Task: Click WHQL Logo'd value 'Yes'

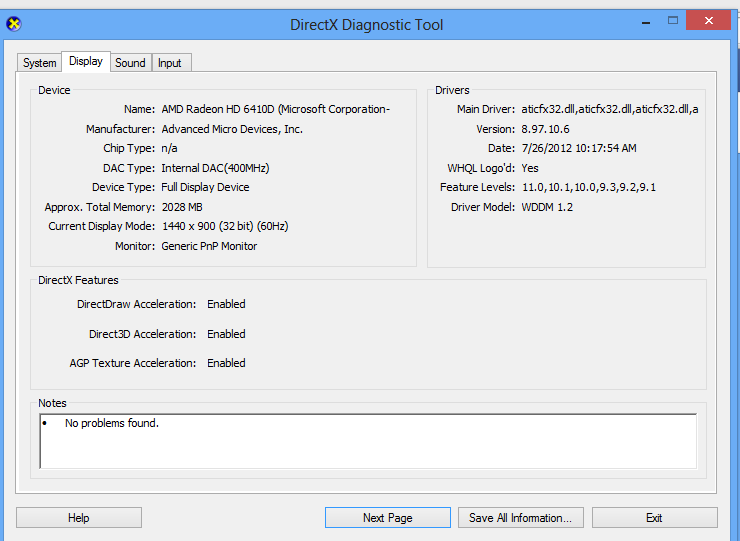Action: pos(530,168)
